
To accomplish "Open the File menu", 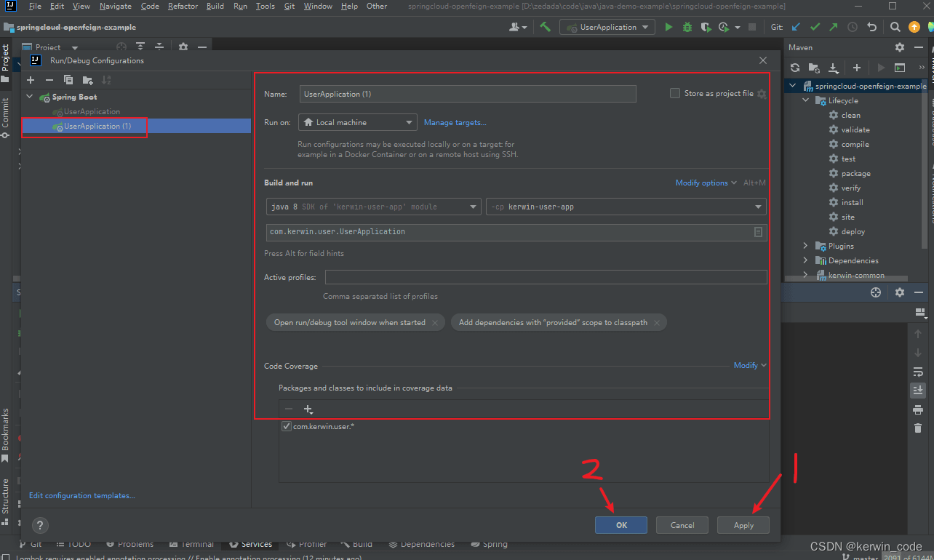I will point(35,6).
